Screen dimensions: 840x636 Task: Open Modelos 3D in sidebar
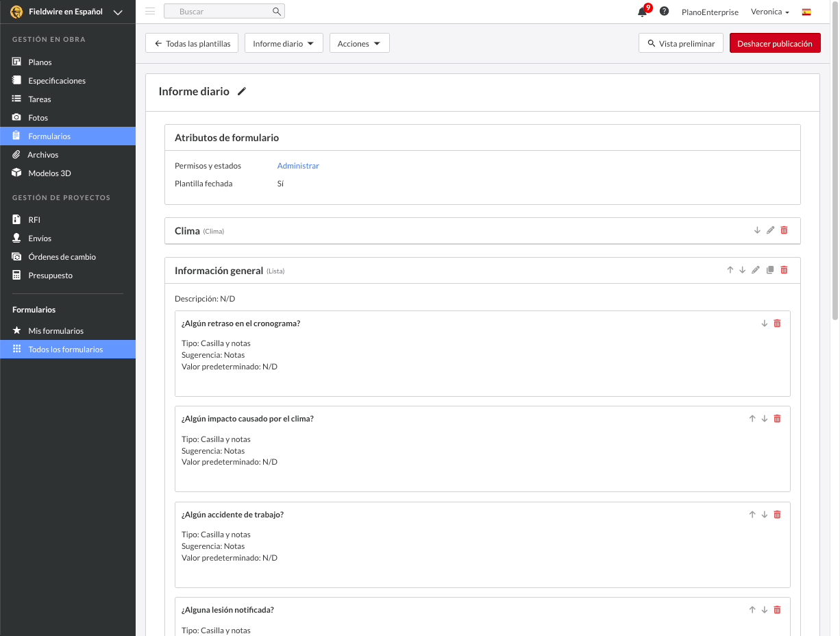68,173
